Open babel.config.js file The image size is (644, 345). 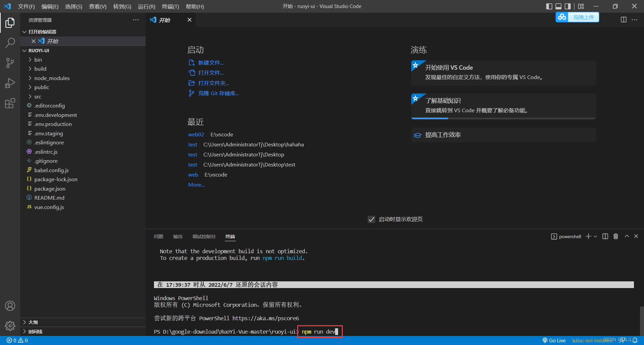83,170
